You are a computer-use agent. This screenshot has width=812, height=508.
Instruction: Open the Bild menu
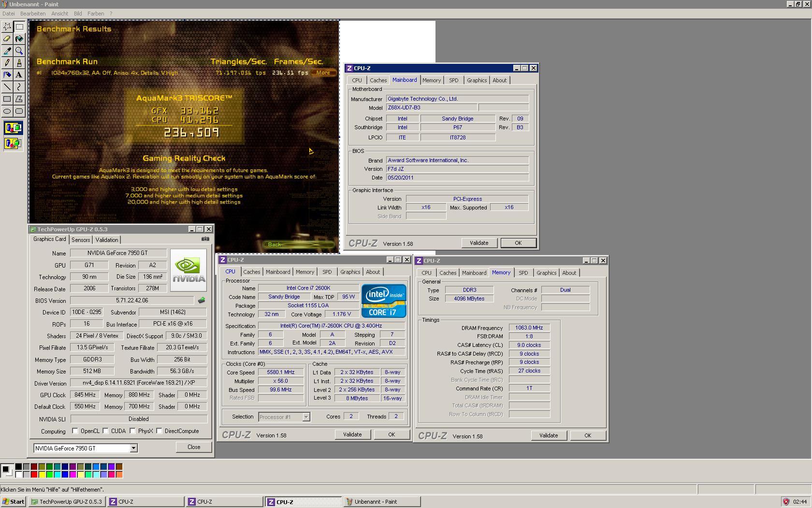click(78, 14)
